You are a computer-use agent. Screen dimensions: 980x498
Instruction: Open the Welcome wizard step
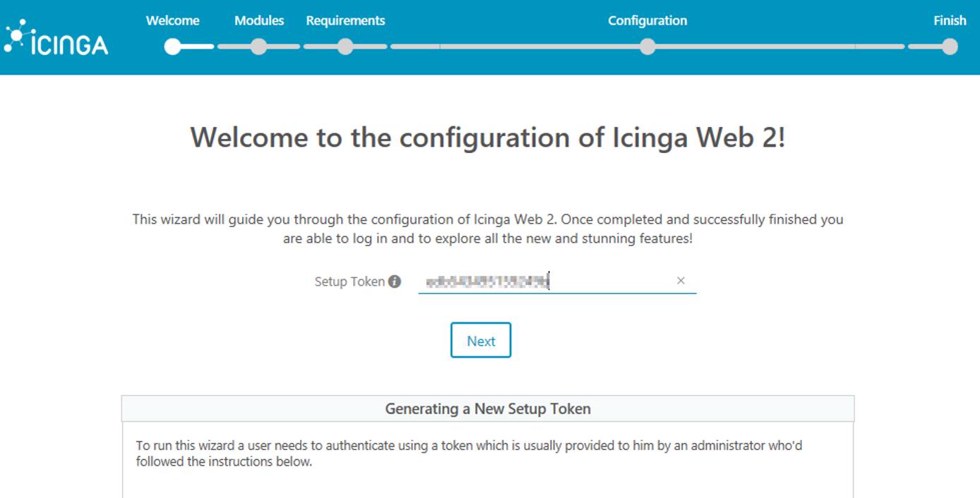tap(173, 20)
